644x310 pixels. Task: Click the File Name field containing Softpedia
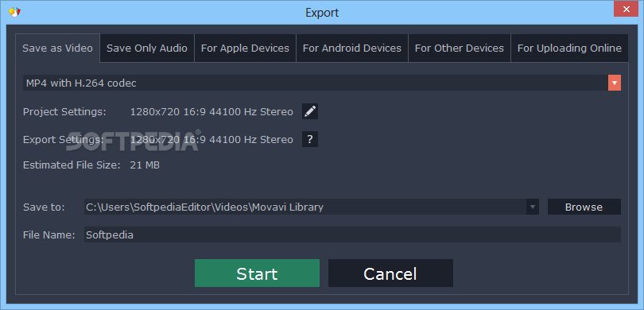click(x=352, y=234)
